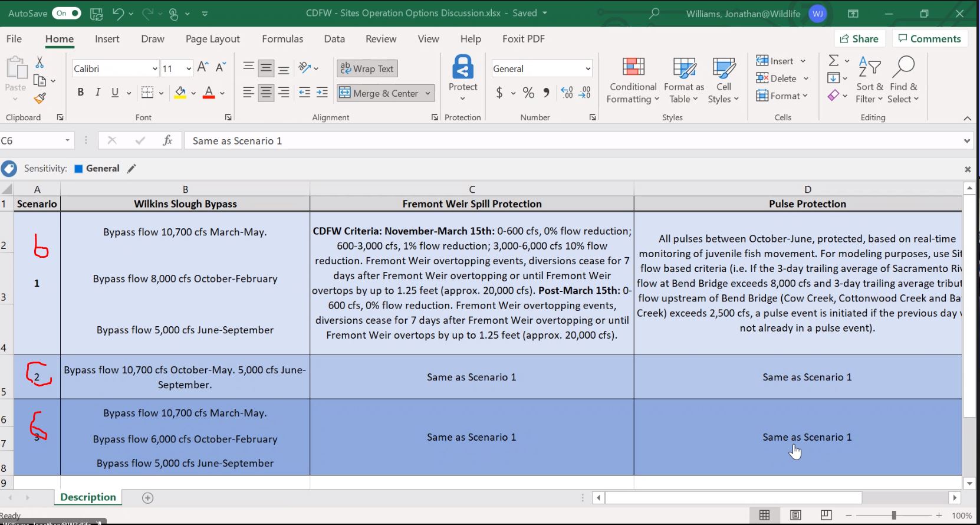Open the General number format dropdown

pyautogui.click(x=587, y=69)
